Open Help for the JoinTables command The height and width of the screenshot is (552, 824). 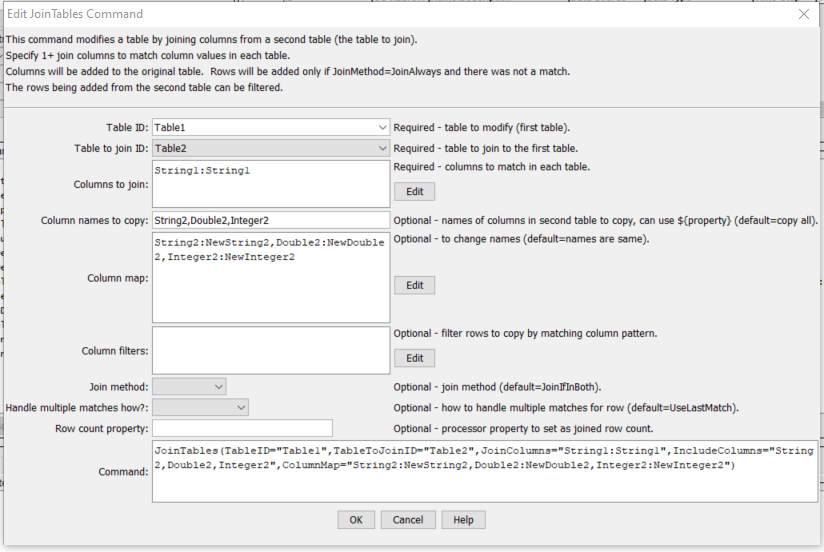pos(463,520)
